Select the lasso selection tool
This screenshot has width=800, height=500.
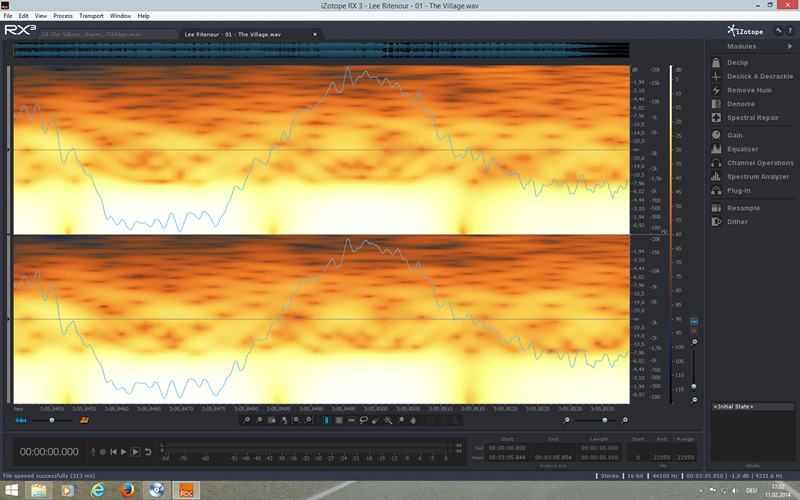[x=363, y=420]
